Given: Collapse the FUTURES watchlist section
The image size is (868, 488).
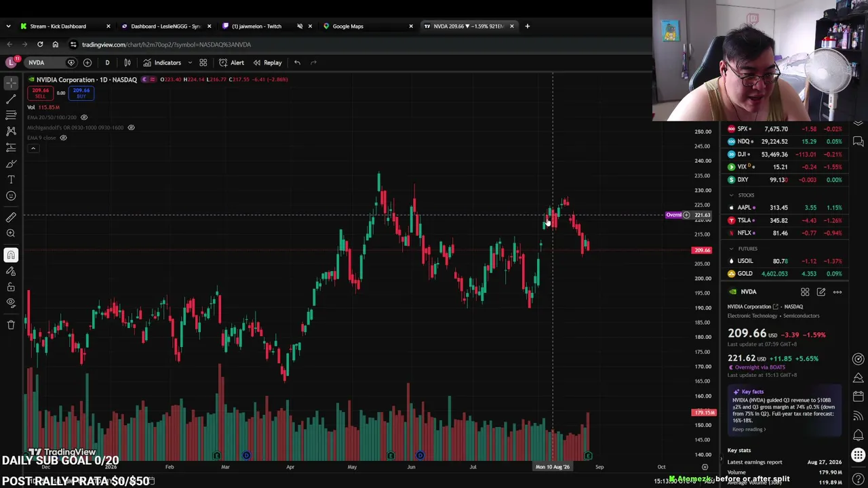Looking at the screenshot, I should pyautogui.click(x=731, y=249).
